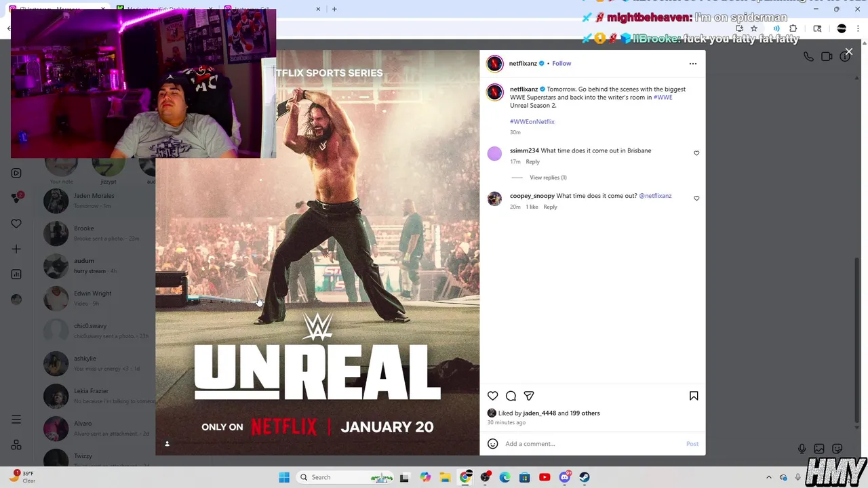868x488 pixels.
Task: Expand View replies (1) under ssimm234
Action: click(548, 178)
